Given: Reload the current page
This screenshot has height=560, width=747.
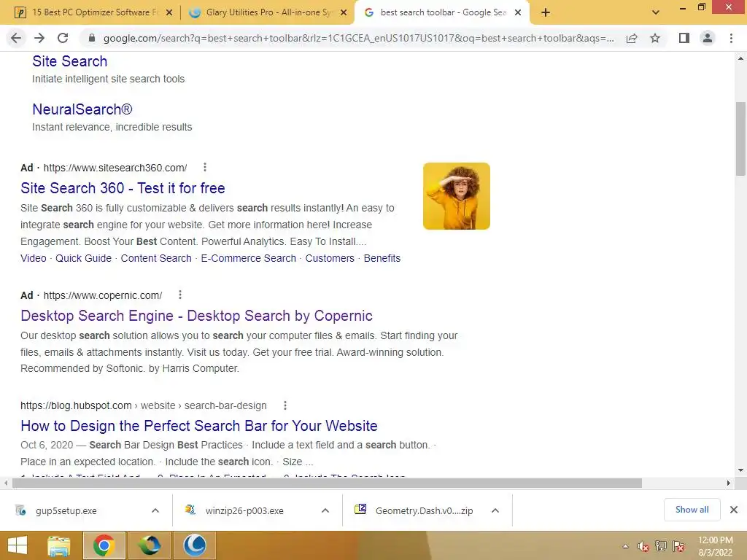Looking at the screenshot, I should pos(63,38).
